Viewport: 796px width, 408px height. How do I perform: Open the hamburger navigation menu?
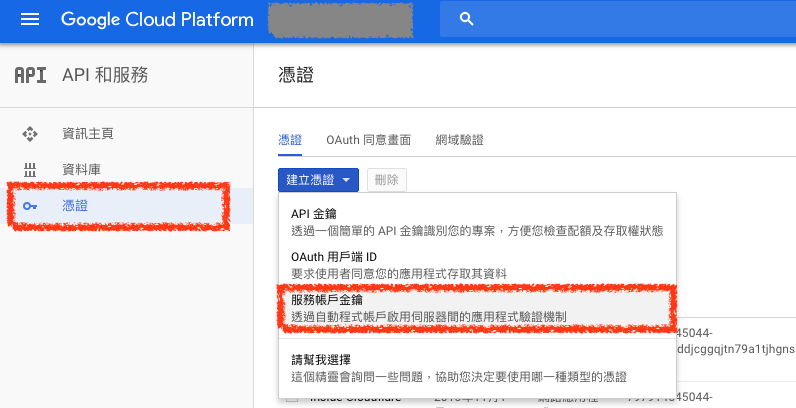click(29, 20)
